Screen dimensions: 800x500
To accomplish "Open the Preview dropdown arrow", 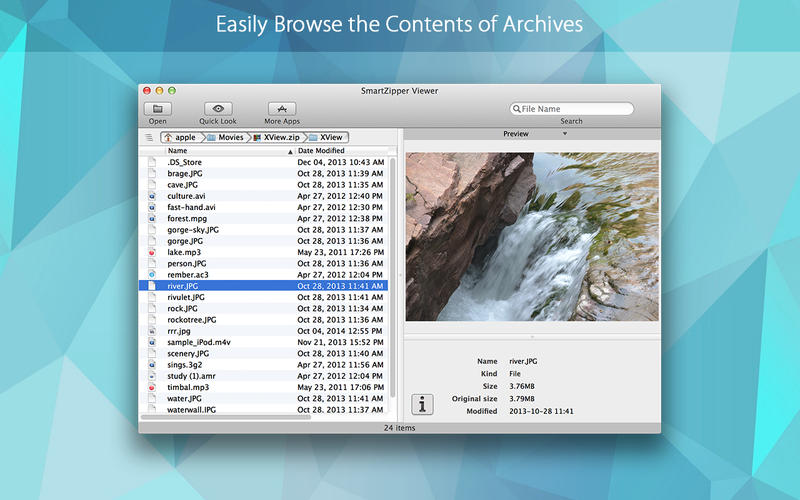I will pyautogui.click(x=564, y=134).
